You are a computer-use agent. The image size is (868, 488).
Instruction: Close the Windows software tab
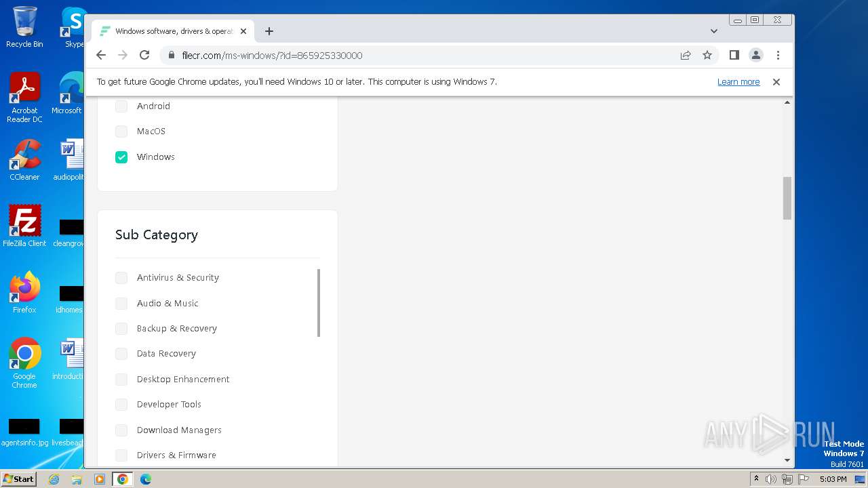pos(243,31)
